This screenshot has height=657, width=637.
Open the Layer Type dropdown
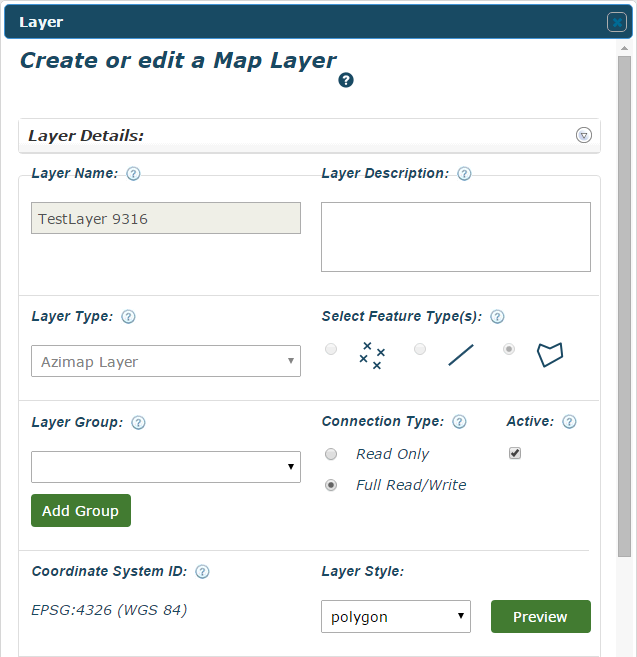[166, 361]
